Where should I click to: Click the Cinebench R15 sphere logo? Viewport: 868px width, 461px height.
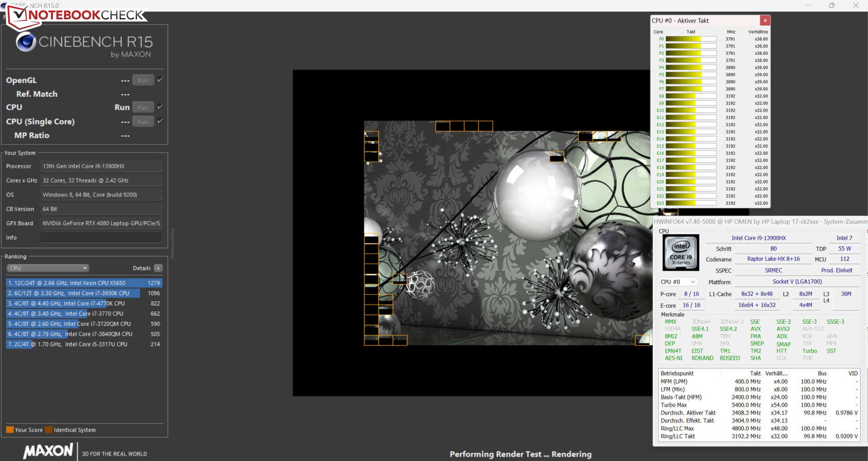(26, 42)
